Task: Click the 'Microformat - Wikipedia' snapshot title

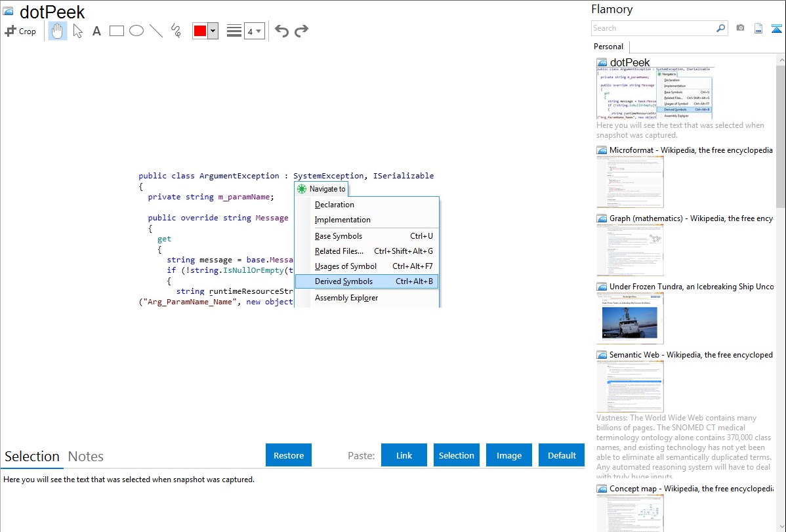Action: coord(691,150)
